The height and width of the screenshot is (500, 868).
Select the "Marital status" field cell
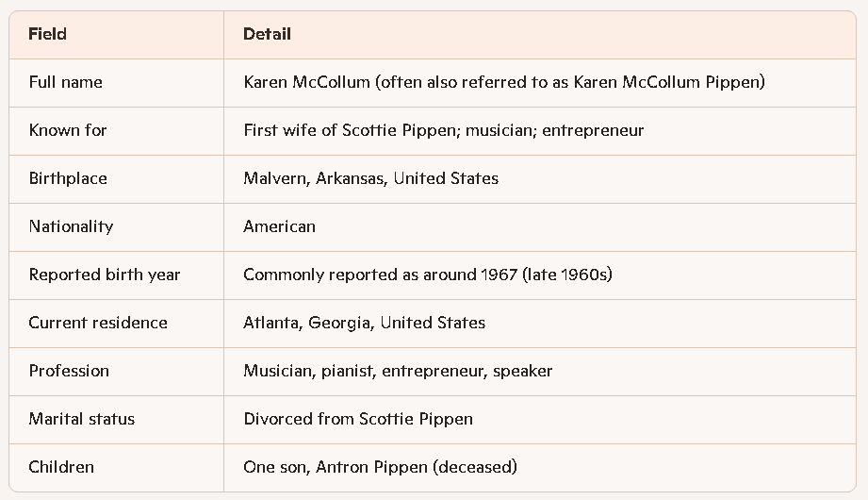tap(82, 419)
